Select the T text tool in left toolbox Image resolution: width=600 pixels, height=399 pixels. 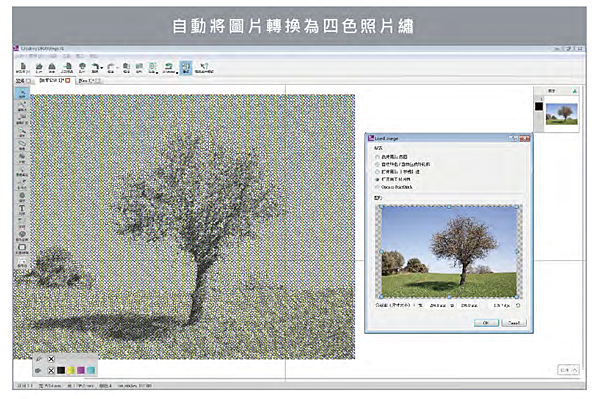[x=22, y=209]
